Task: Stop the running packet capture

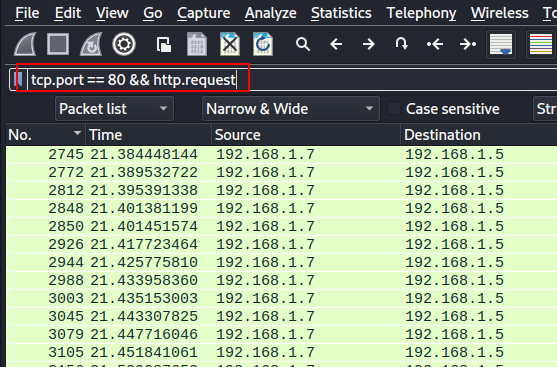Action: 58,44
